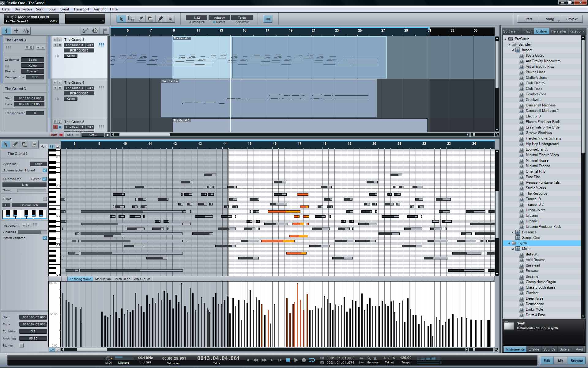Click the stop button in transport bar
This screenshot has width=588, height=368.
click(288, 360)
